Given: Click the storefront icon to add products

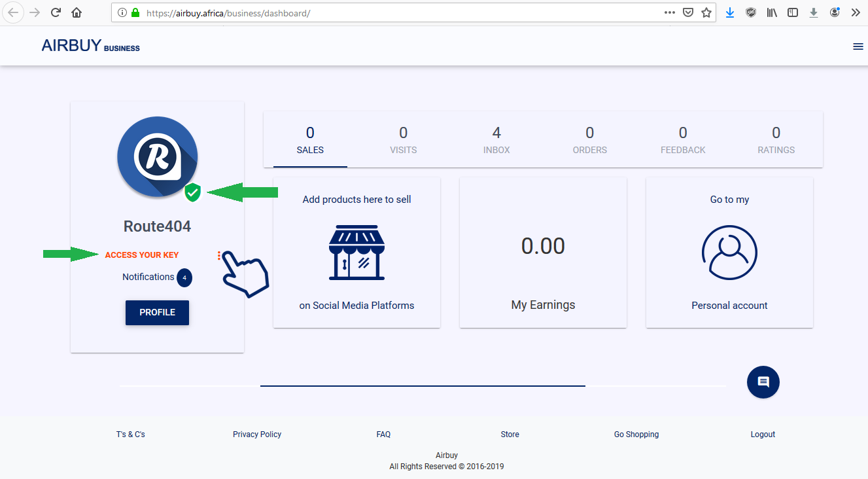Looking at the screenshot, I should (x=356, y=253).
